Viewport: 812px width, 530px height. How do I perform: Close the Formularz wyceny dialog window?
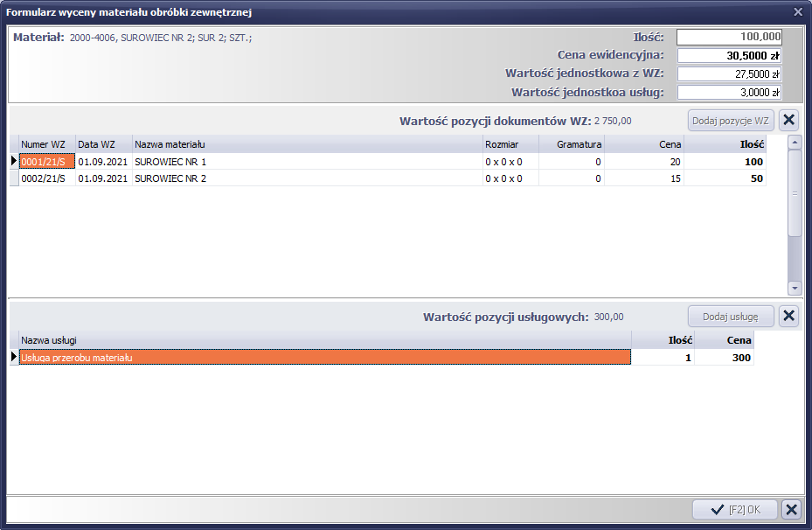click(797, 11)
